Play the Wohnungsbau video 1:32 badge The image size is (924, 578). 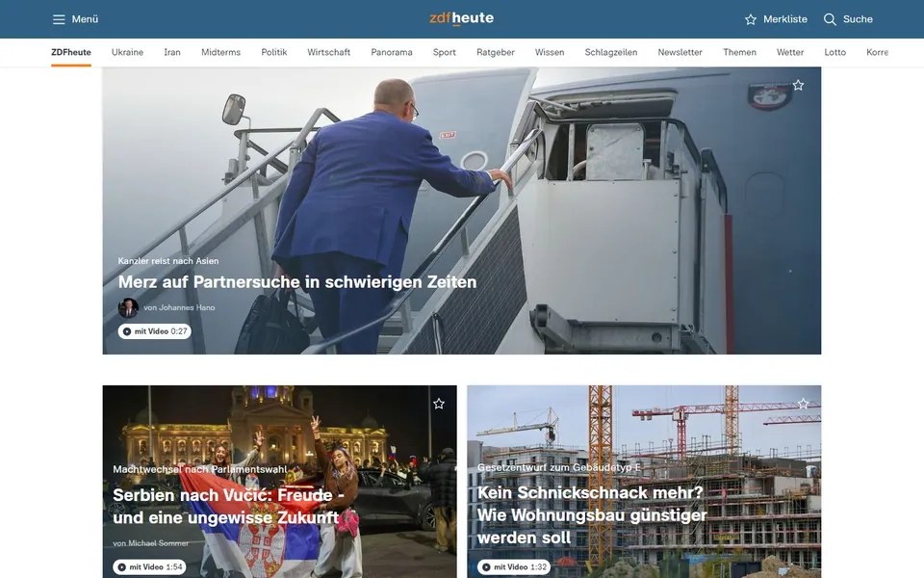[x=514, y=566]
